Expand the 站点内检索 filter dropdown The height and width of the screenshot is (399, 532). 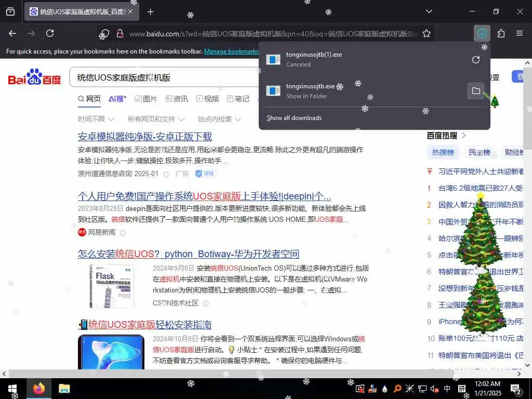click(219, 119)
